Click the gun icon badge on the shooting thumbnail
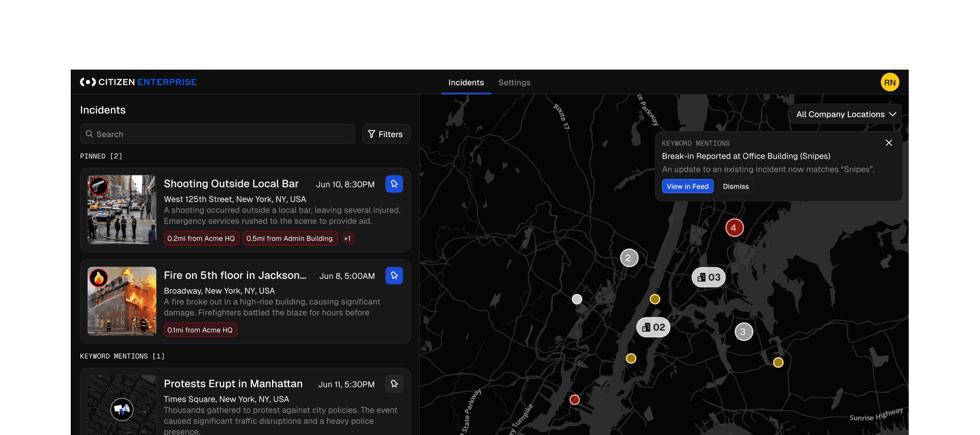 (98, 187)
